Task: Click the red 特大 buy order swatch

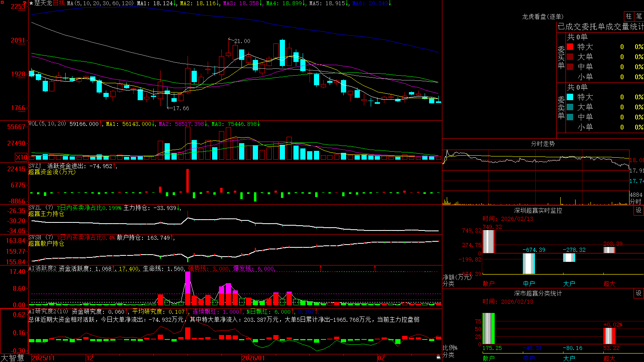Action: pyautogui.click(x=570, y=47)
